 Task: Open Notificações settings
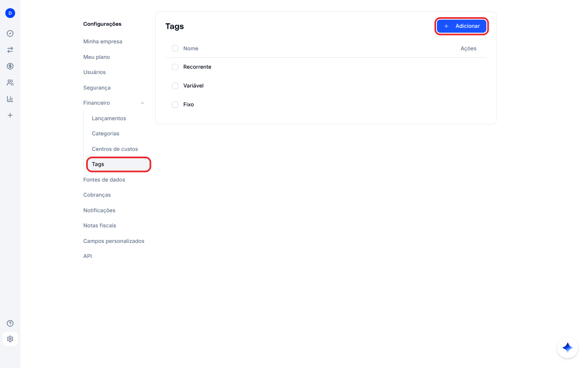100,211
